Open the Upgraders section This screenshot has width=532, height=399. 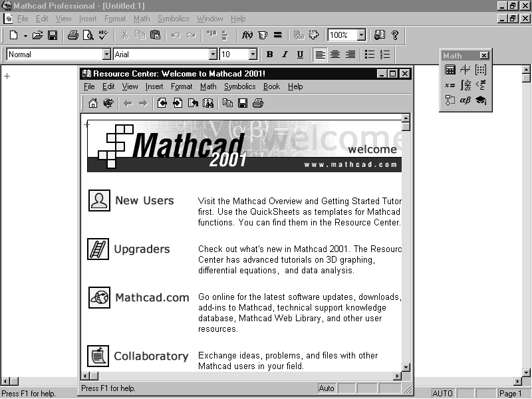click(x=142, y=249)
